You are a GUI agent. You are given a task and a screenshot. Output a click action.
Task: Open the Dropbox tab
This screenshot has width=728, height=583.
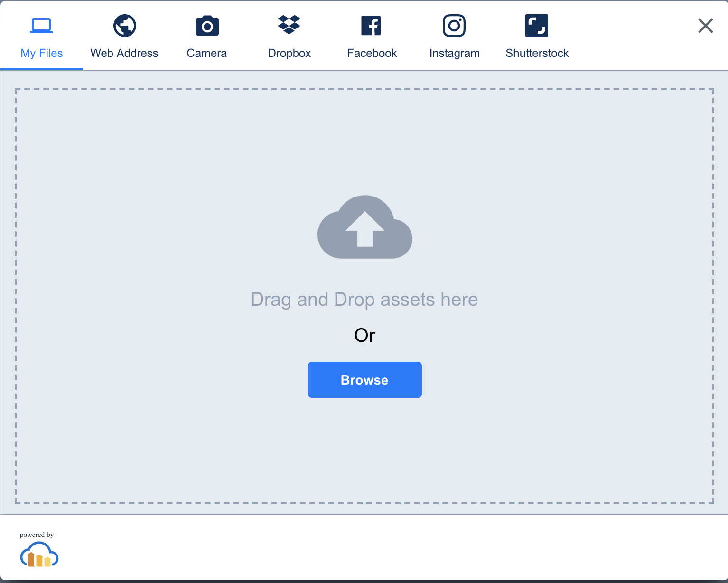[x=289, y=53]
